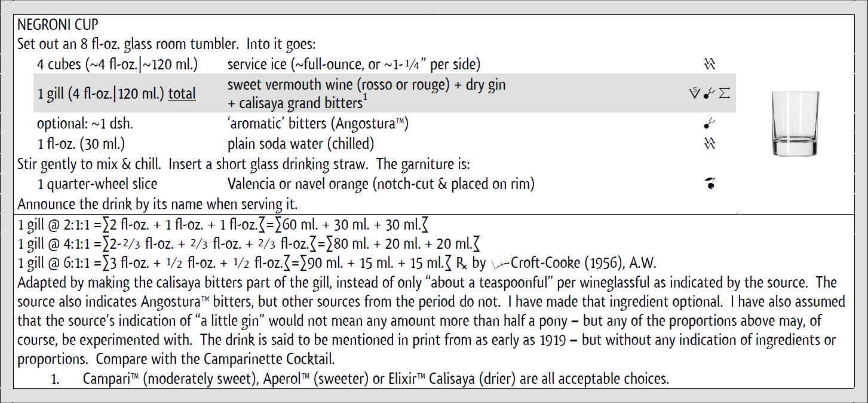The width and height of the screenshot is (868, 403).
Task: Click the zigzag icon beside service ice
Action: click(710, 64)
